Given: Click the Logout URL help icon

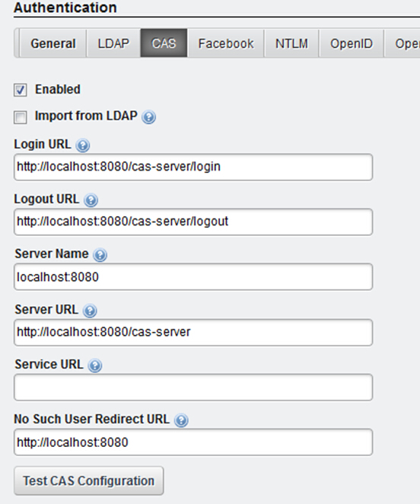Looking at the screenshot, I should click(x=91, y=200).
